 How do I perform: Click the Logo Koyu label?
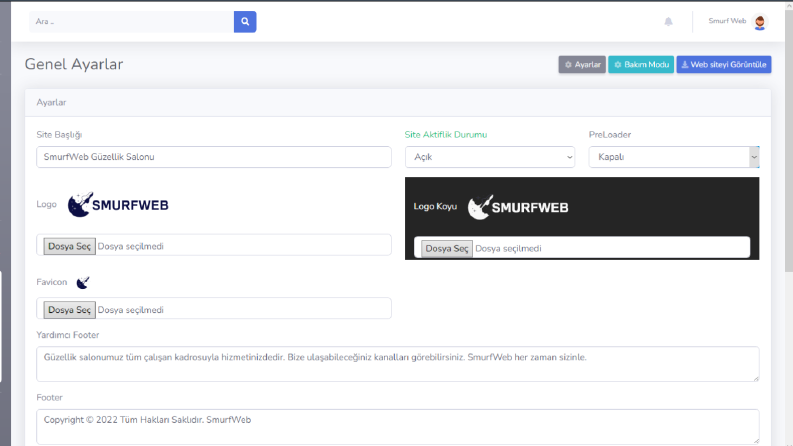click(x=435, y=206)
